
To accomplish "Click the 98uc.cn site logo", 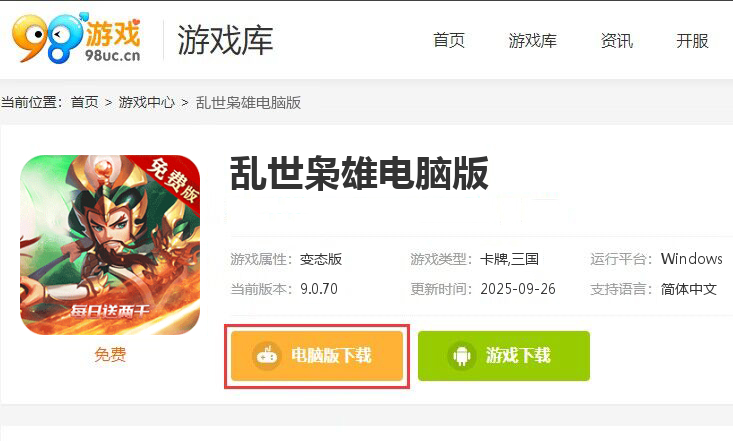I will 77,38.
